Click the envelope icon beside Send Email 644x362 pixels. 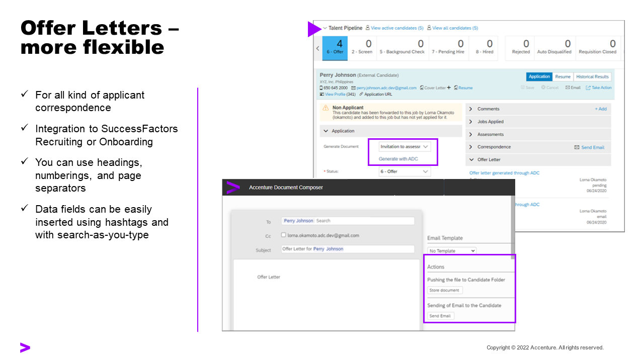tap(577, 147)
